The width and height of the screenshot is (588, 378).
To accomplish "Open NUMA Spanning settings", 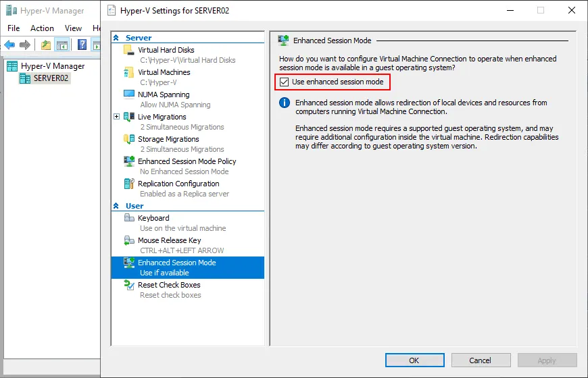I will point(164,94).
